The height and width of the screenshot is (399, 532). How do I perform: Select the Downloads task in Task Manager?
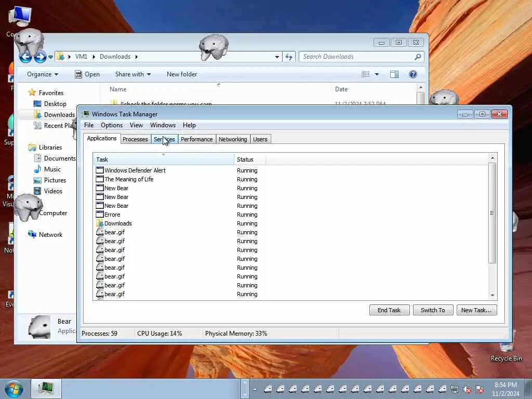[118, 223]
